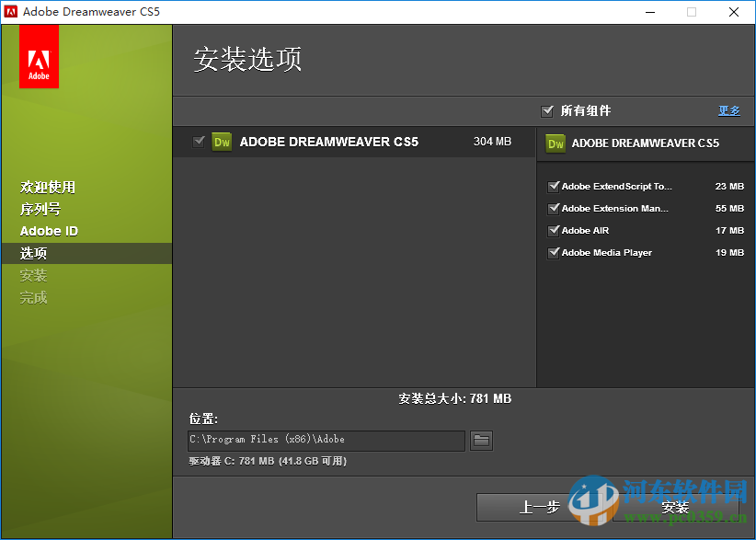Uncheck the Adobe Media Player component
The width and height of the screenshot is (756, 540).
[553, 252]
